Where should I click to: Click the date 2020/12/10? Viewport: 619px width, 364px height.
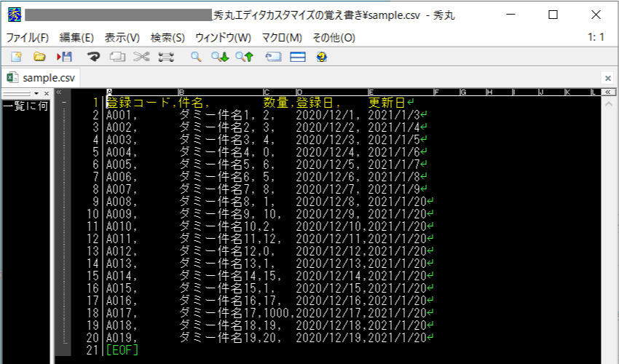pyautogui.click(x=328, y=226)
